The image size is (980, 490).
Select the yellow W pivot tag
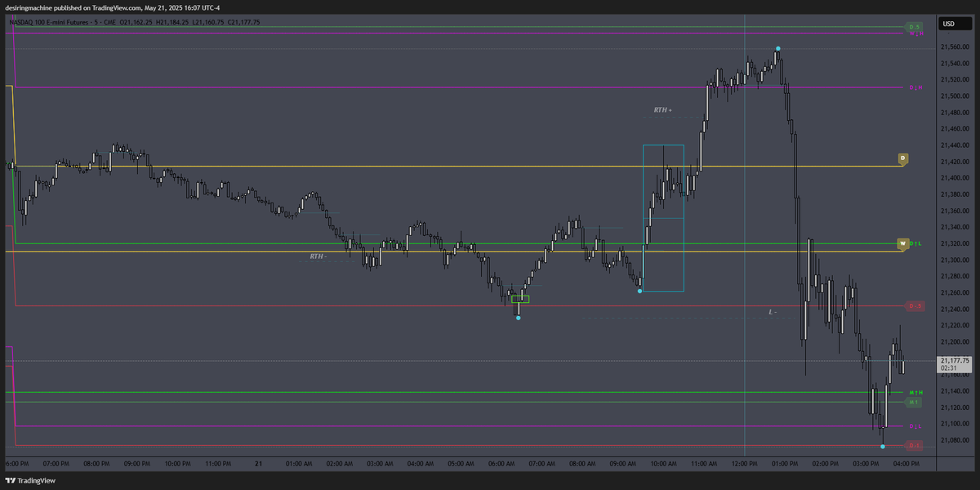pos(902,243)
